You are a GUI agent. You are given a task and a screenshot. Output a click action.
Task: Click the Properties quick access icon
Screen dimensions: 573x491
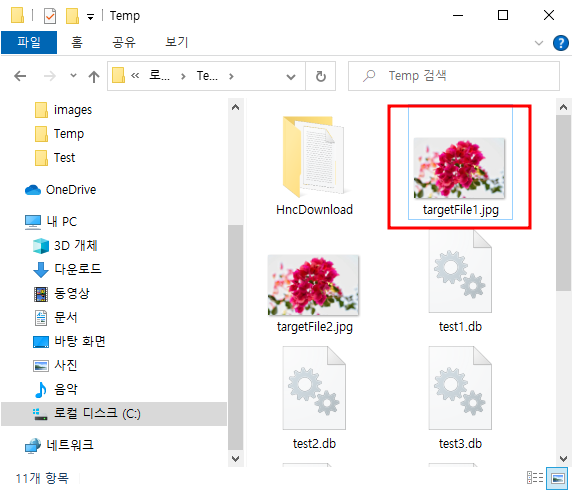click(50, 16)
